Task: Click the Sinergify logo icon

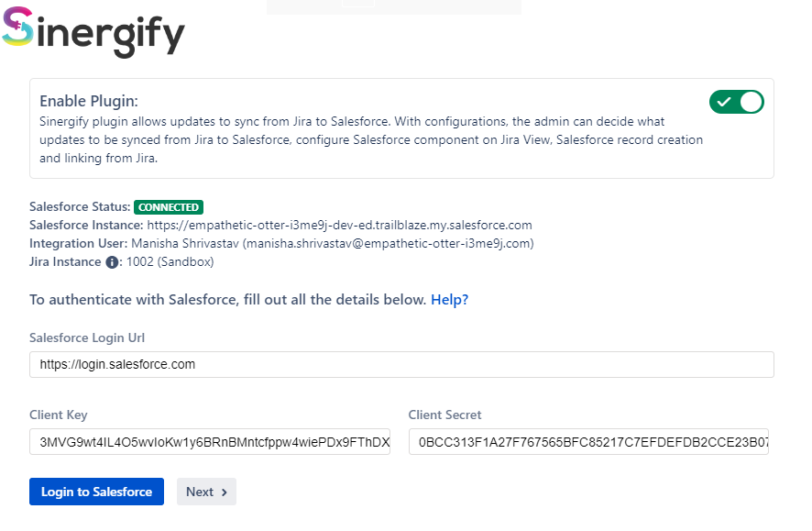Action: [17, 26]
